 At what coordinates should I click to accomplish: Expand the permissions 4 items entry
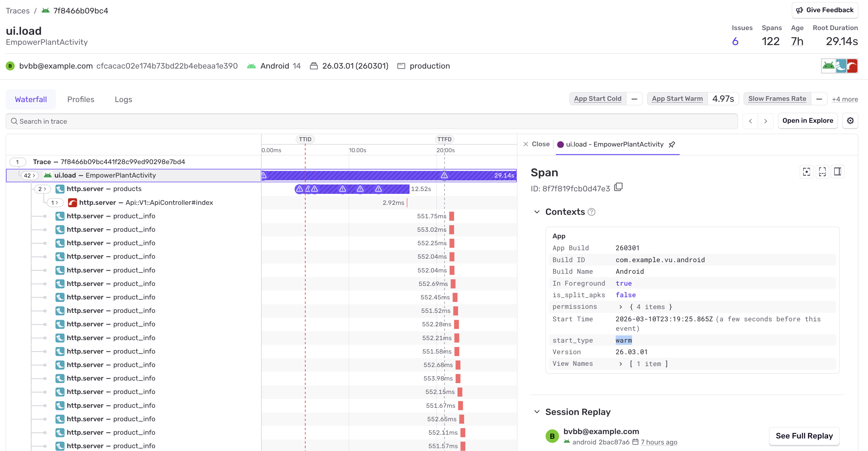point(620,307)
